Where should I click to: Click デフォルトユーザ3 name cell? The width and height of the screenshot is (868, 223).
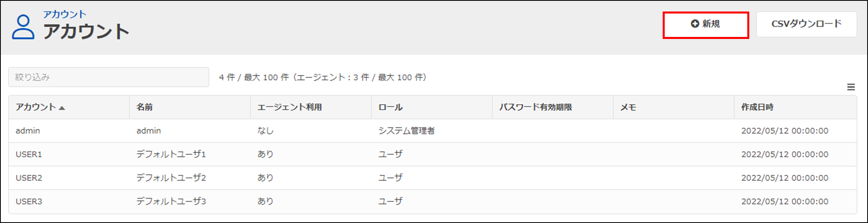(171, 201)
